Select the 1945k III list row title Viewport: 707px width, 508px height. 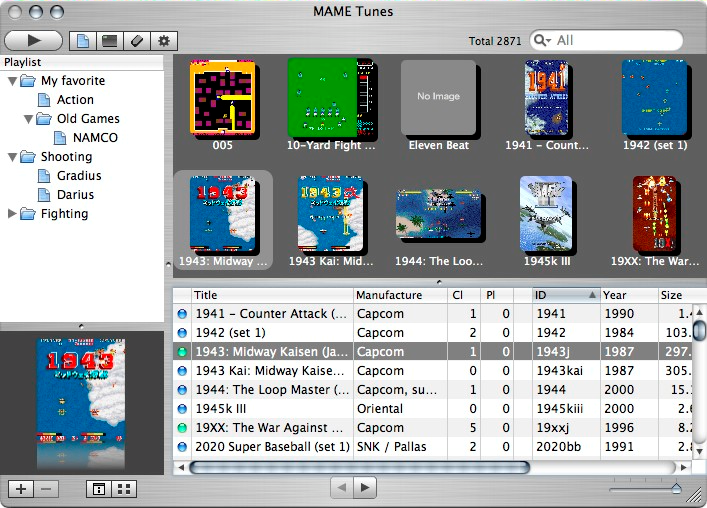(x=220, y=409)
